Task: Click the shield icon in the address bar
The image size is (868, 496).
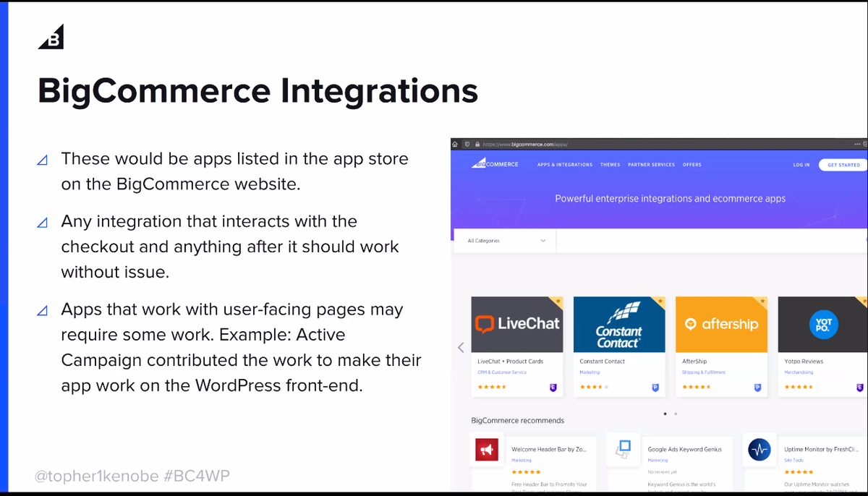Action: coord(467,144)
